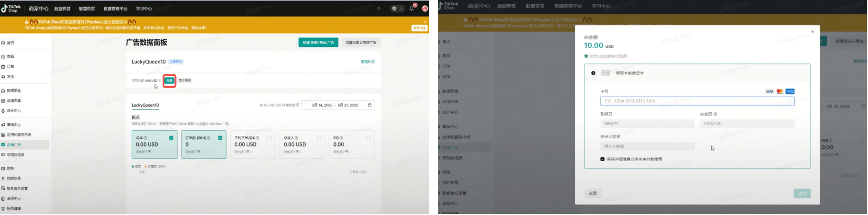
Task: Uncheck the 成本 metric card checkbox
Action: click(x=171, y=138)
